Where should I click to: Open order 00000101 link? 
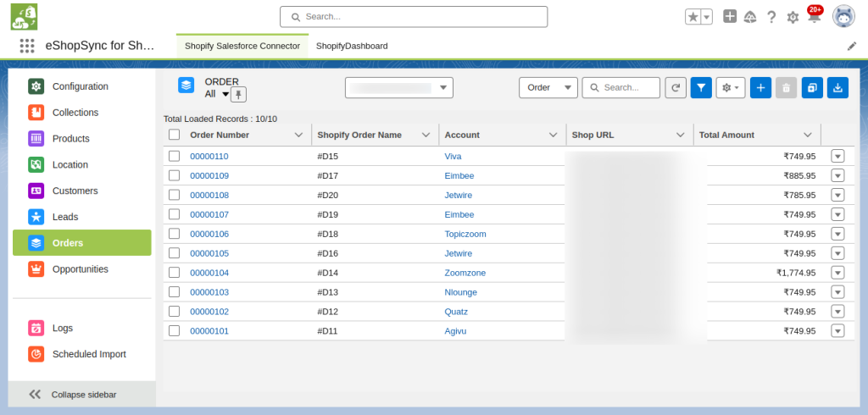coord(209,331)
